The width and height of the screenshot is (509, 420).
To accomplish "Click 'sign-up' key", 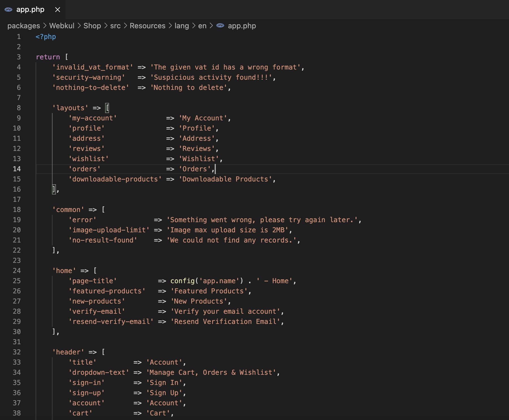I will point(86,393).
